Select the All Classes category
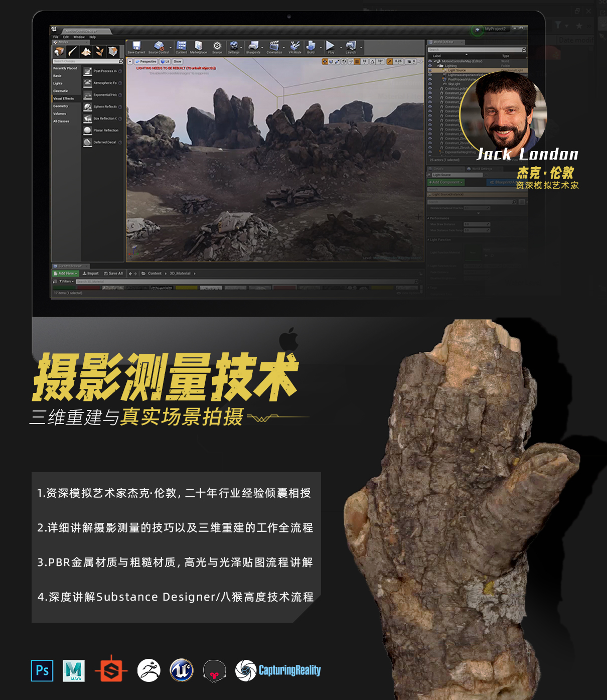The image size is (607, 700). pyautogui.click(x=61, y=121)
